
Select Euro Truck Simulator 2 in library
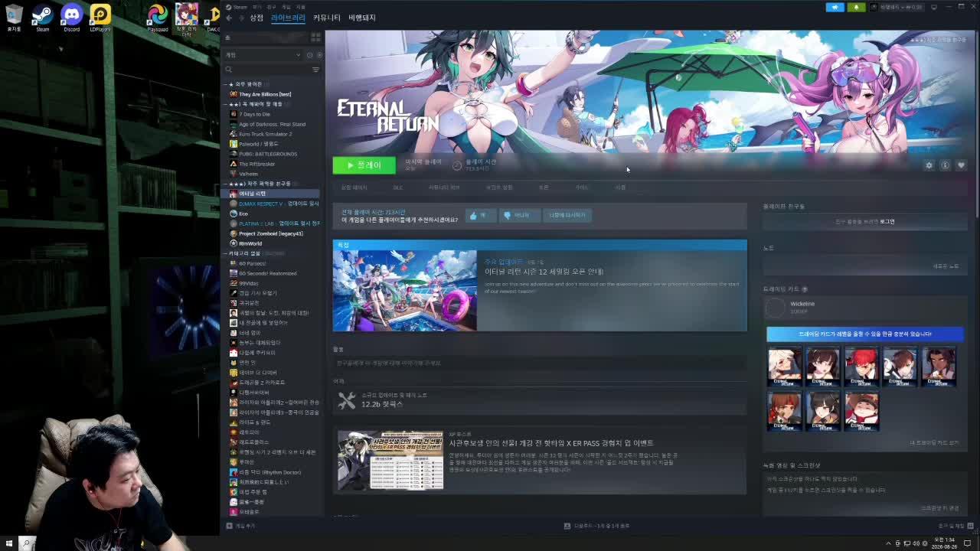[265, 134]
